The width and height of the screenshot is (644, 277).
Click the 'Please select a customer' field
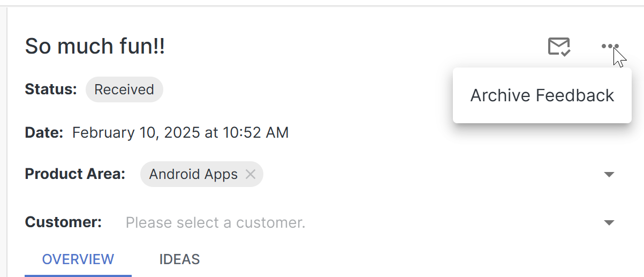pos(215,222)
